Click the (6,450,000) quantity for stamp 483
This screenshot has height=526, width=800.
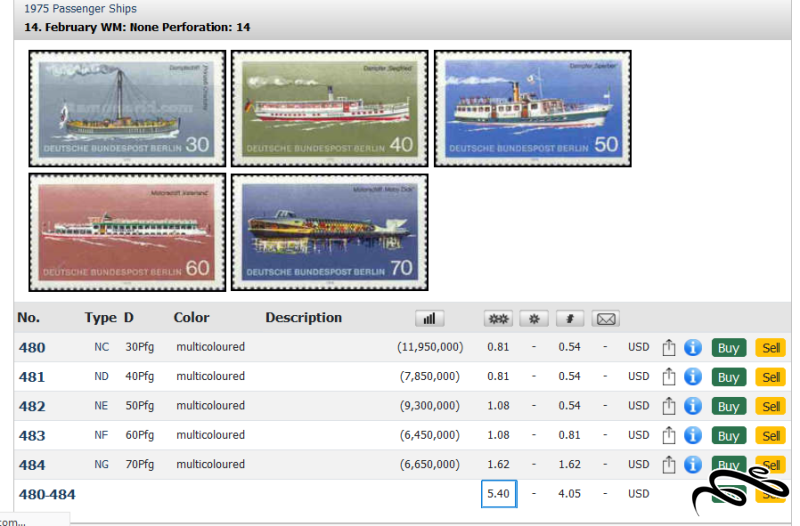point(430,435)
